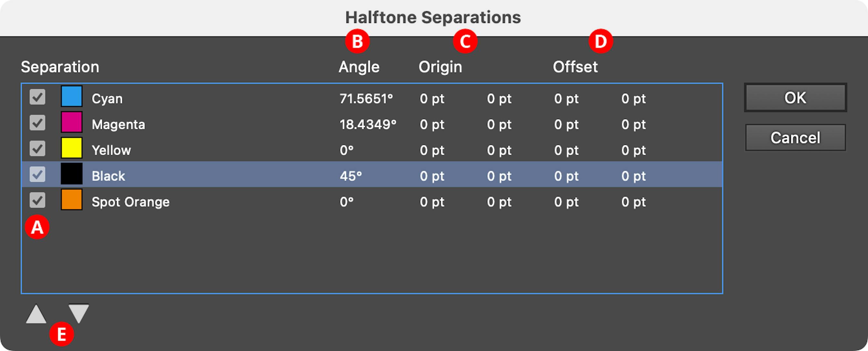This screenshot has height=351, width=868.
Task: Click the Angle value for Magenta
Action: click(x=368, y=124)
